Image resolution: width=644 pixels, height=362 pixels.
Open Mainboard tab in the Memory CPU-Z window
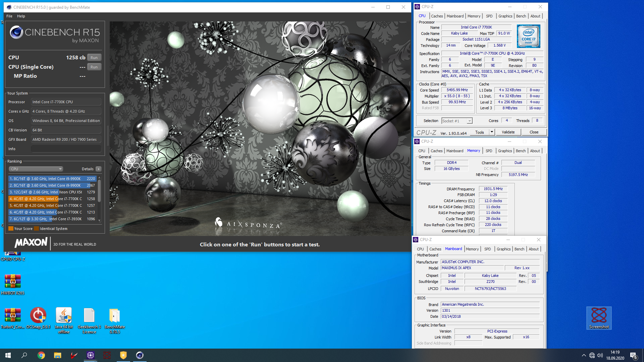[x=455, y=151]
